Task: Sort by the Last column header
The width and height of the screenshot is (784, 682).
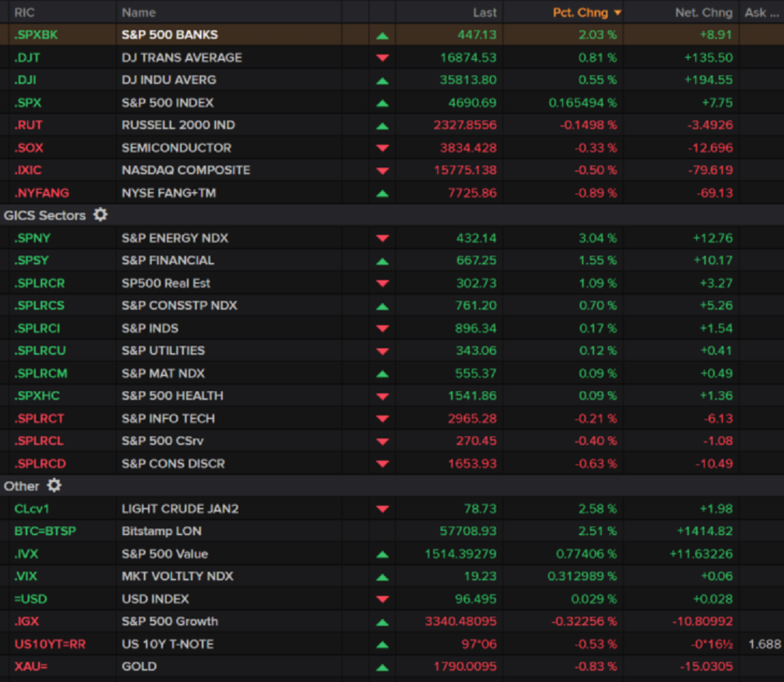Action: coord(485,12)
